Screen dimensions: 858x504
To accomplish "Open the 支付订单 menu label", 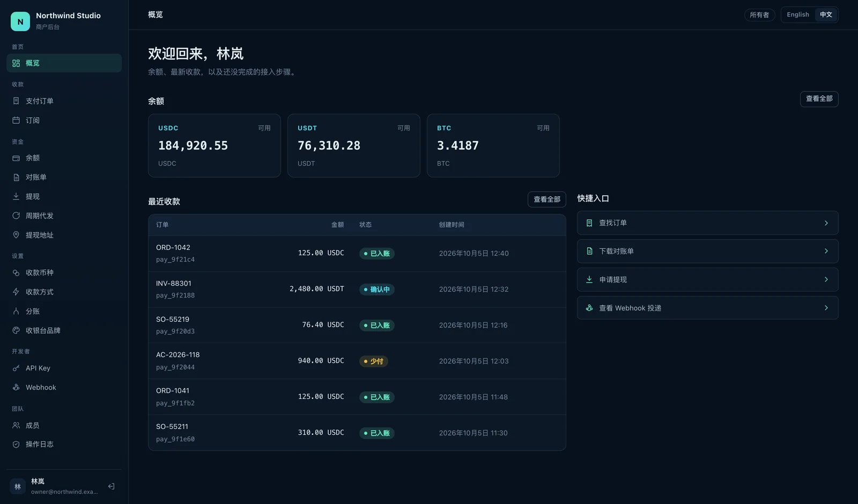I will [40, 101].
